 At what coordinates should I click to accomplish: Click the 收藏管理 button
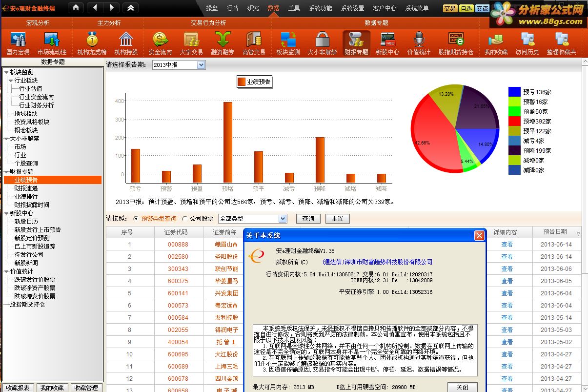point(86,388)
